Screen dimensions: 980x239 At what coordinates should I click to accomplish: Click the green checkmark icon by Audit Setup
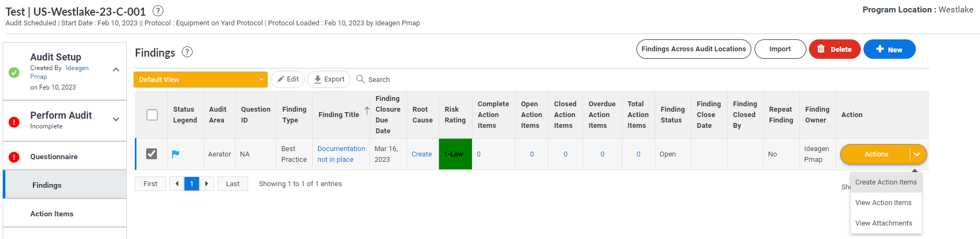[15, 72]
